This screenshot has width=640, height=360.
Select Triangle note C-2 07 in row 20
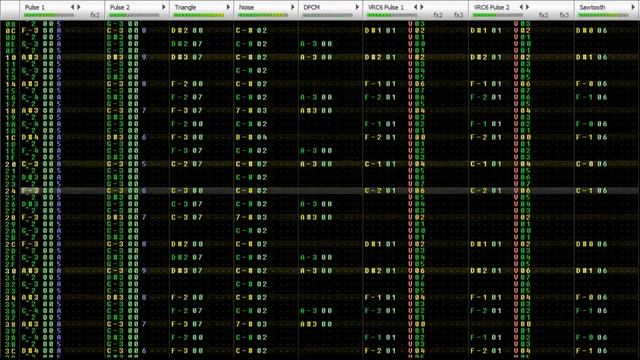point(187,164)
